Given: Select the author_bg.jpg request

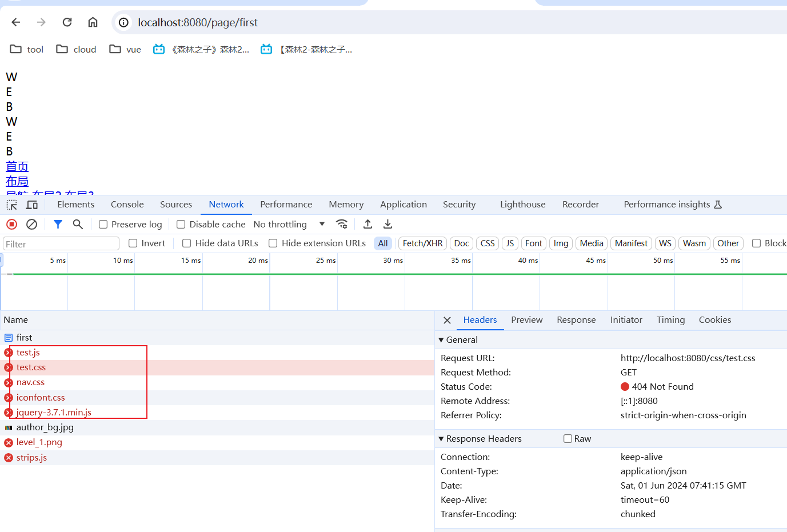Looking at the screenshot, I should 217,427.
